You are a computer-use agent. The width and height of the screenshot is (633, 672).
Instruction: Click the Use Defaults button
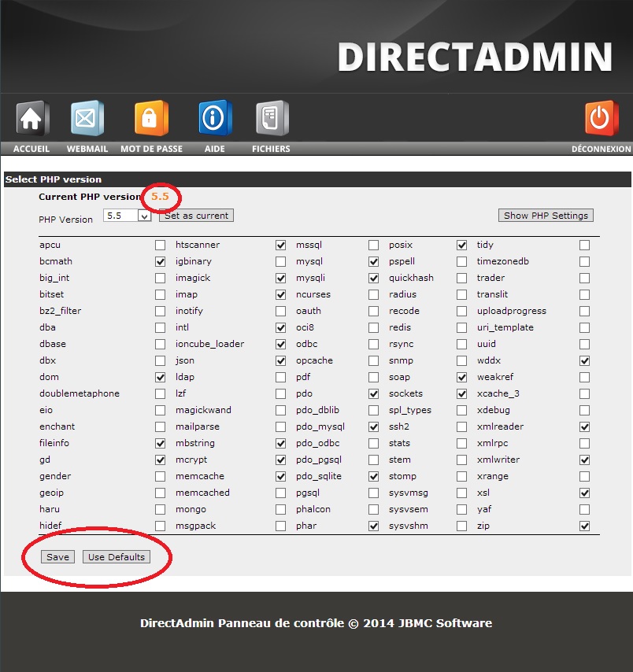(x=117, y=556)
